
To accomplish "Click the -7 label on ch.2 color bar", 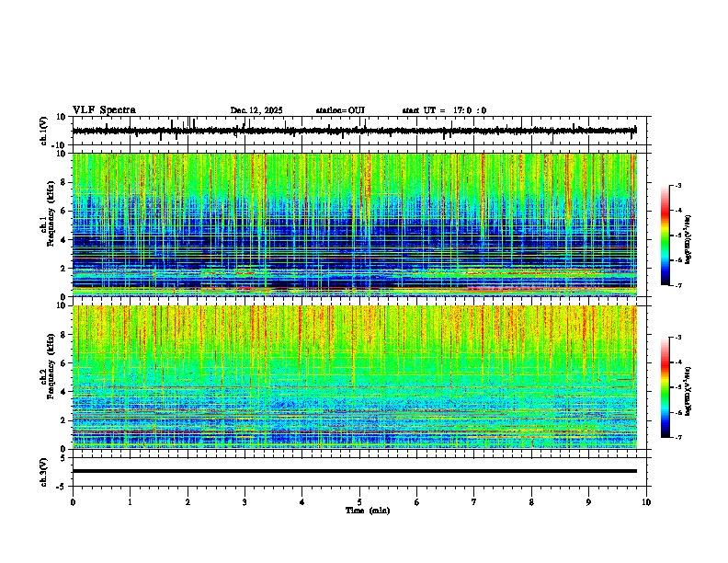I will 678,437.
